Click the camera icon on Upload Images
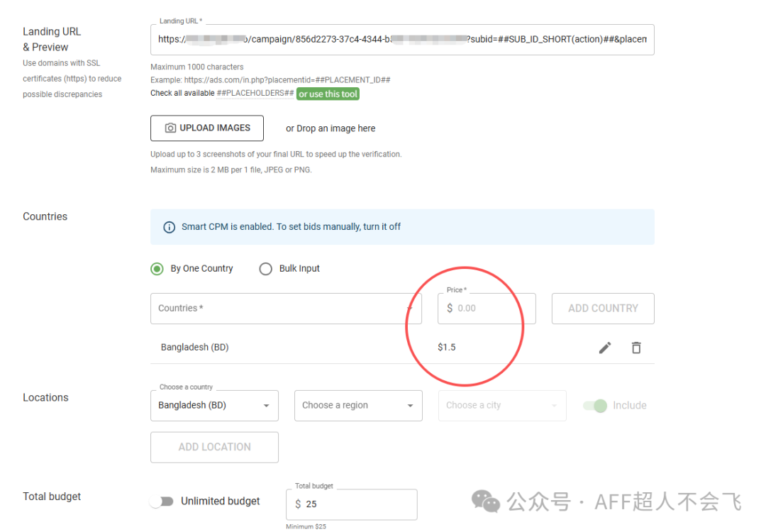 170,128
